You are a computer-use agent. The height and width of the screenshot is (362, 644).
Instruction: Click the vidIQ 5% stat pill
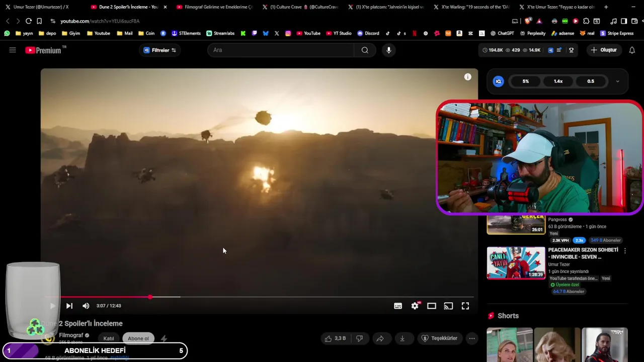pyautogui.click(x=526, y=81)
